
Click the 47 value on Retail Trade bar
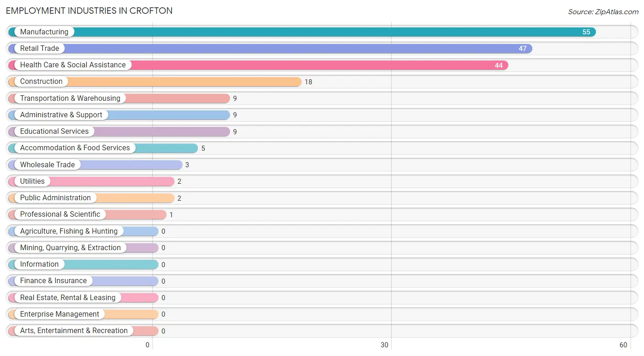click(523, 49)
